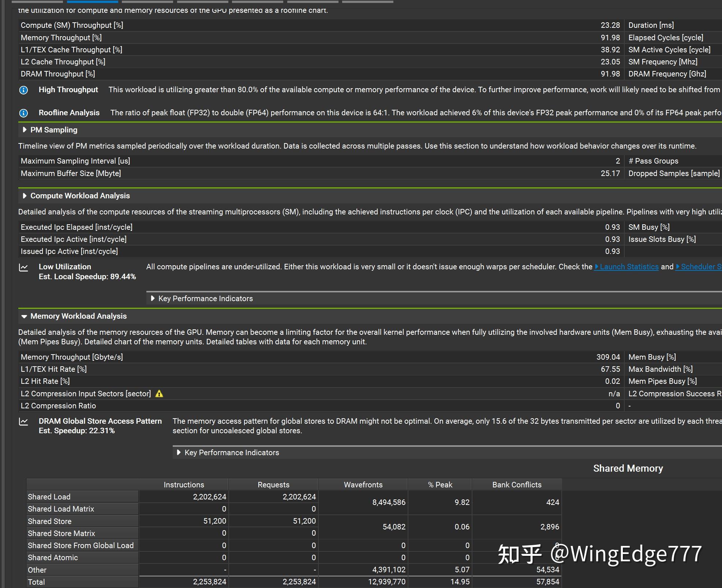This screenshot has width=722, height=588.
Task: Select the Shared Store From Global Load row
Action: [x=82, y=546]
